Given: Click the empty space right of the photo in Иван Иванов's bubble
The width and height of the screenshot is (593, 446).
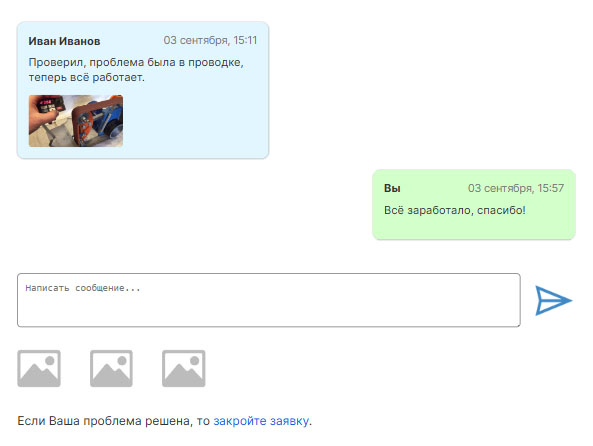Looking at the screenshot, I should [195, 121].
